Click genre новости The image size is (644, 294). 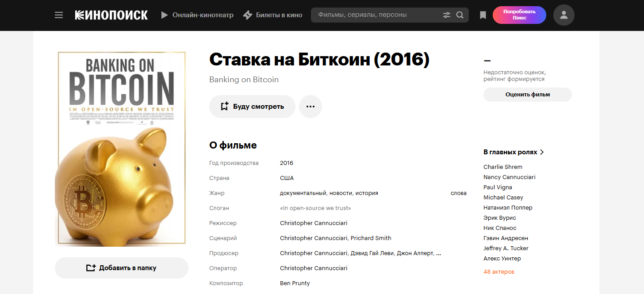click(x=341, y=193)
